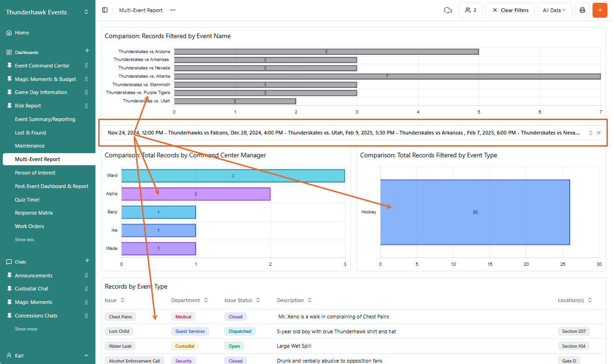Click the Thunderskates vs. Atlanta bar
This screenshot has width=613, height=364.
point(387,76)
